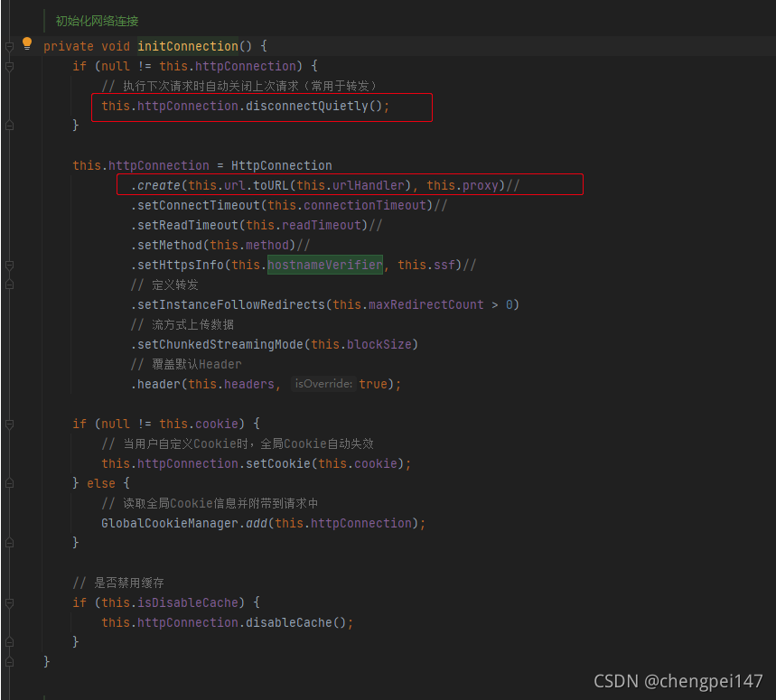This screenshot has width=776, height=700.
Task: Click fold end marker below GlobalCookieManager.add line
Action: 9,543
